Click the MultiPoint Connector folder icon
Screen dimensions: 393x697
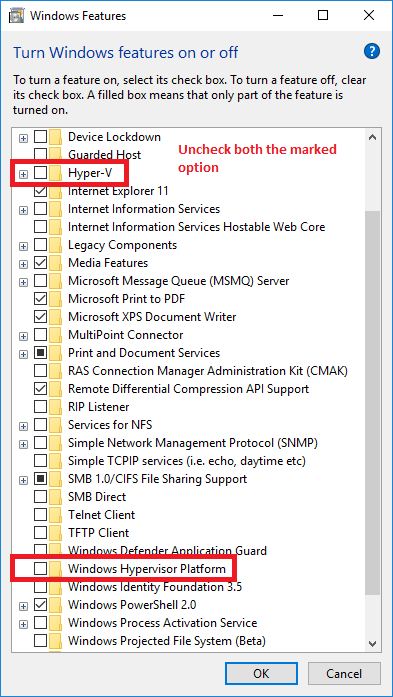coord(56,335)
